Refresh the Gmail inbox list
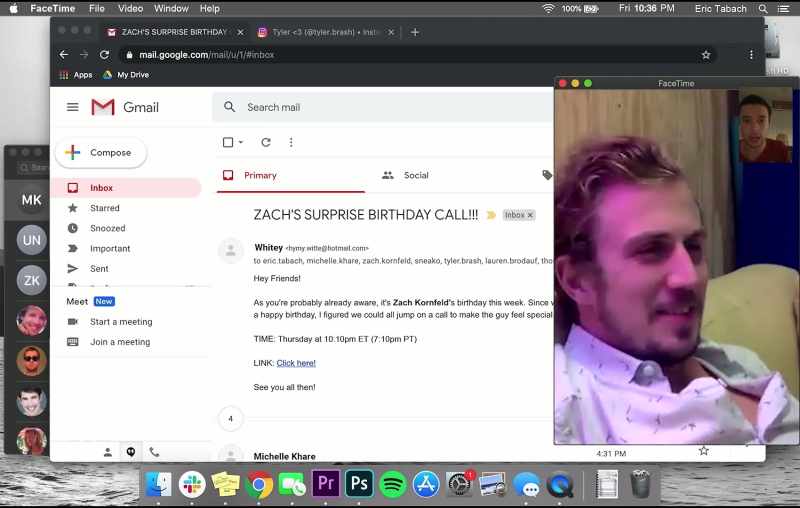 (x=266, y=142)
